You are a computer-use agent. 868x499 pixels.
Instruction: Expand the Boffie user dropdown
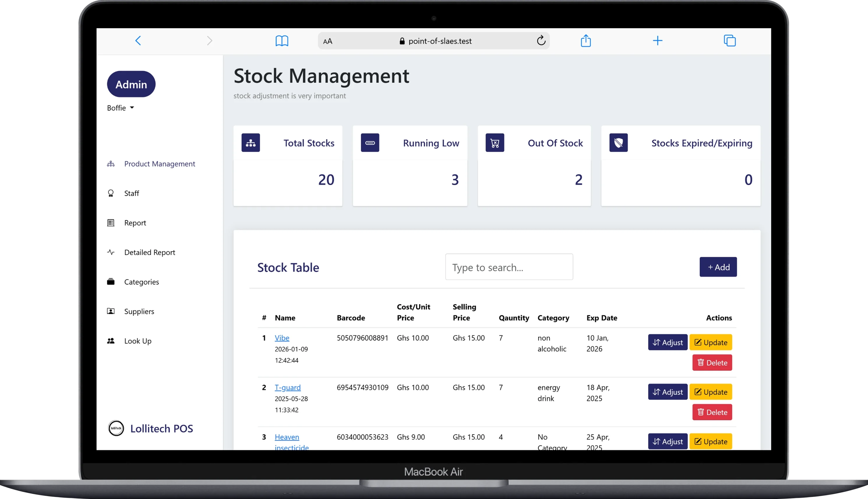(x=121, y=108)
